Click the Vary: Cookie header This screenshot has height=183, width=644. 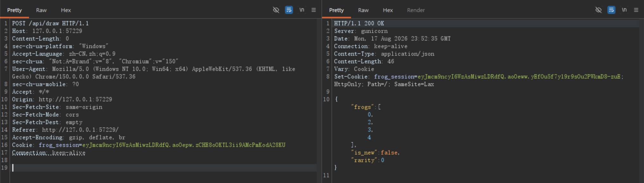pos(354,69)
